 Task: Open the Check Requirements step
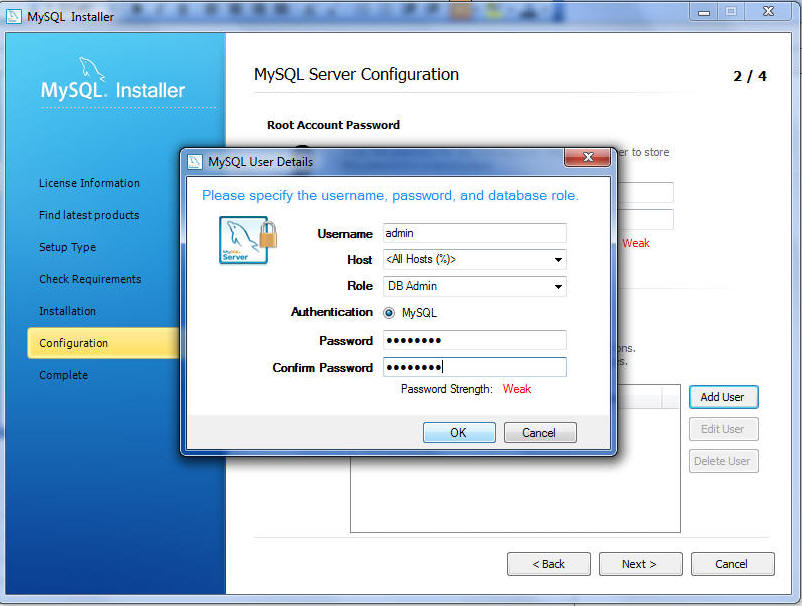point(90,279)
